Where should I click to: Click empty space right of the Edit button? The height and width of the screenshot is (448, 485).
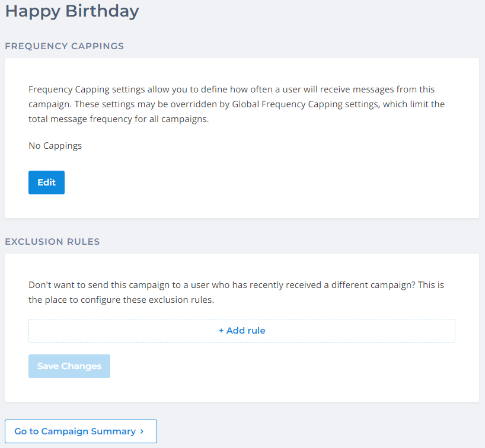point(237,183)
